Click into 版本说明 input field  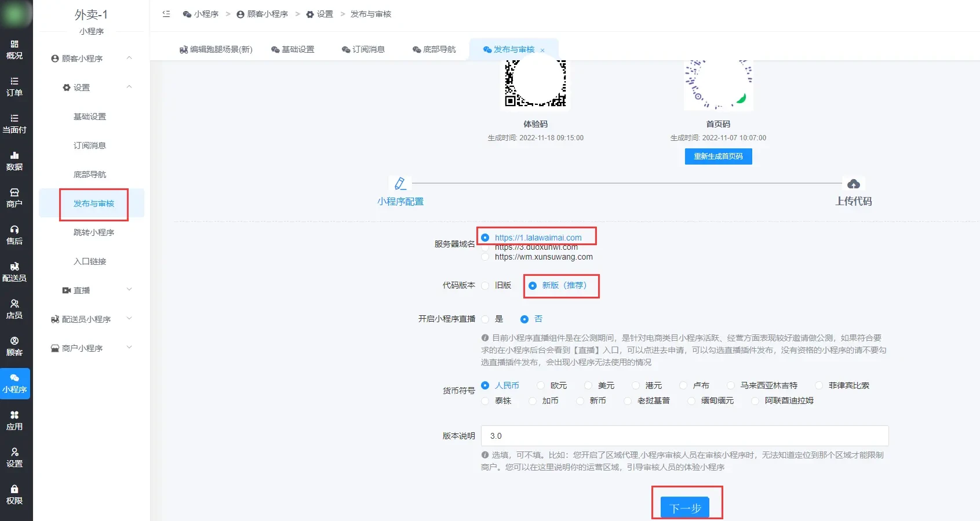click(685, 436)
